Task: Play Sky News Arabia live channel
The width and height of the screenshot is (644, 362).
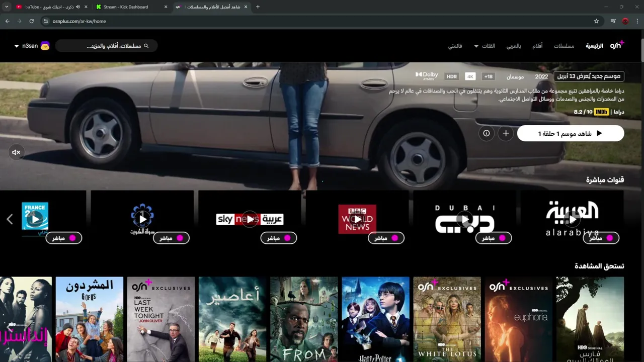Action: (x=250, y=219)
